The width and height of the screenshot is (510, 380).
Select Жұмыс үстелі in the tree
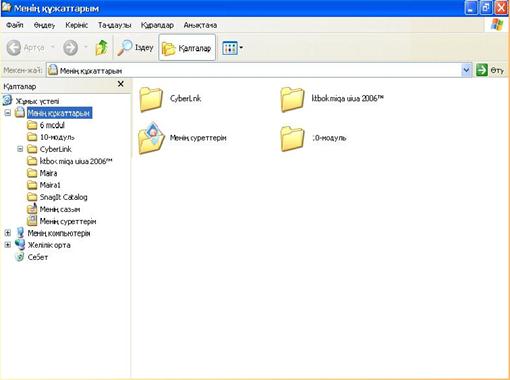coord(38,101)
